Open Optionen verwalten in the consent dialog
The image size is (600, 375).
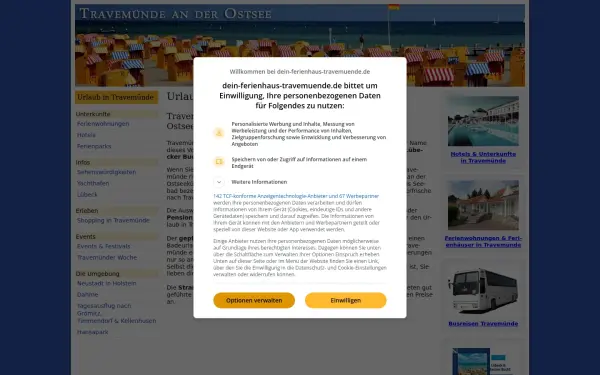pos(254,300)
